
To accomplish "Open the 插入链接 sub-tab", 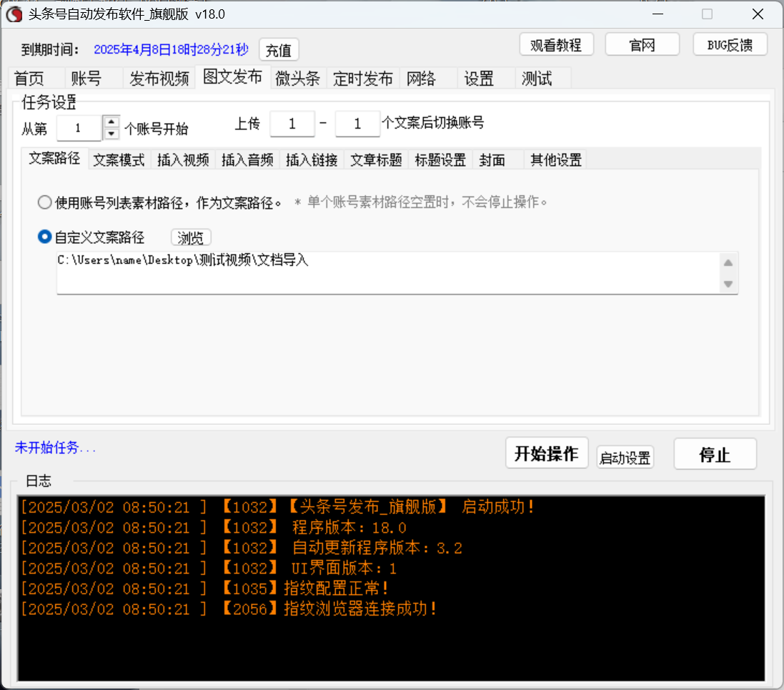I will [x=312, y=160].
